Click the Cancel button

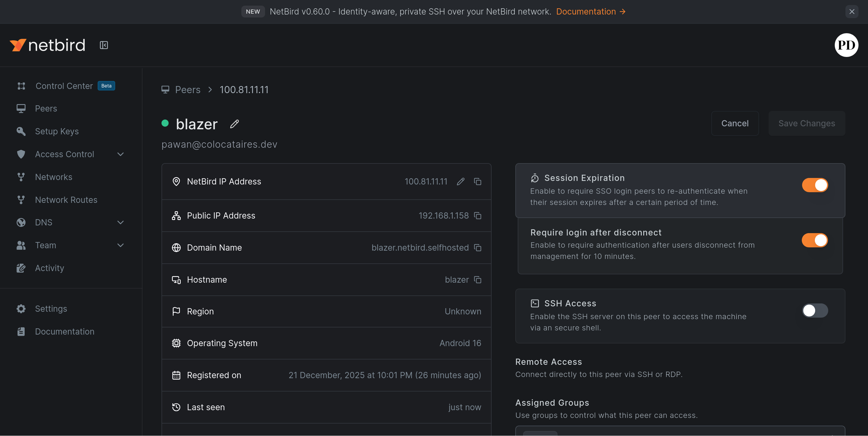735,123
